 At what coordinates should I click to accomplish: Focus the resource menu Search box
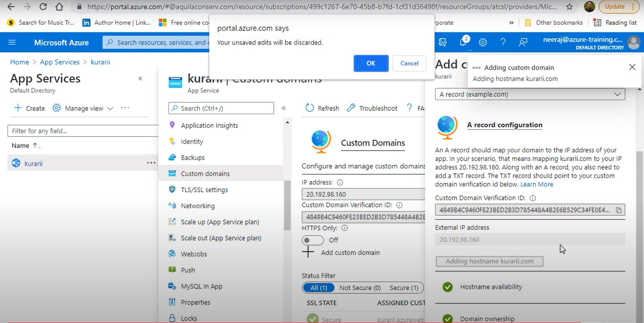click(221, 108)
